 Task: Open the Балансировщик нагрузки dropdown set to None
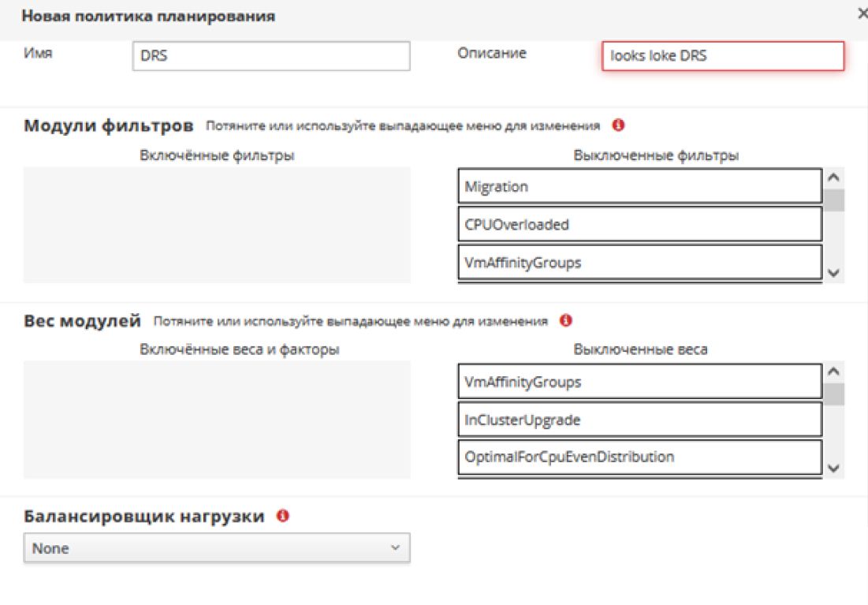(x=217, y=548)
